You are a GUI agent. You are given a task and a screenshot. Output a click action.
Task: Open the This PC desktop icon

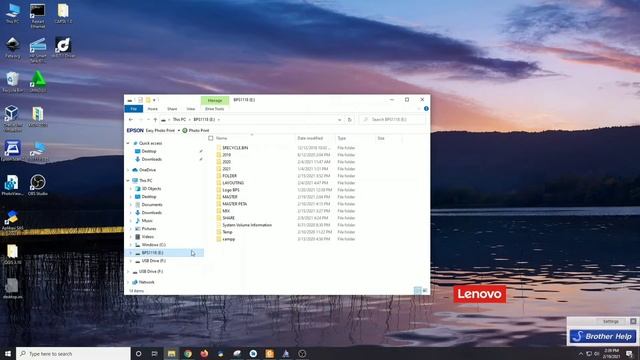[13, 13]
